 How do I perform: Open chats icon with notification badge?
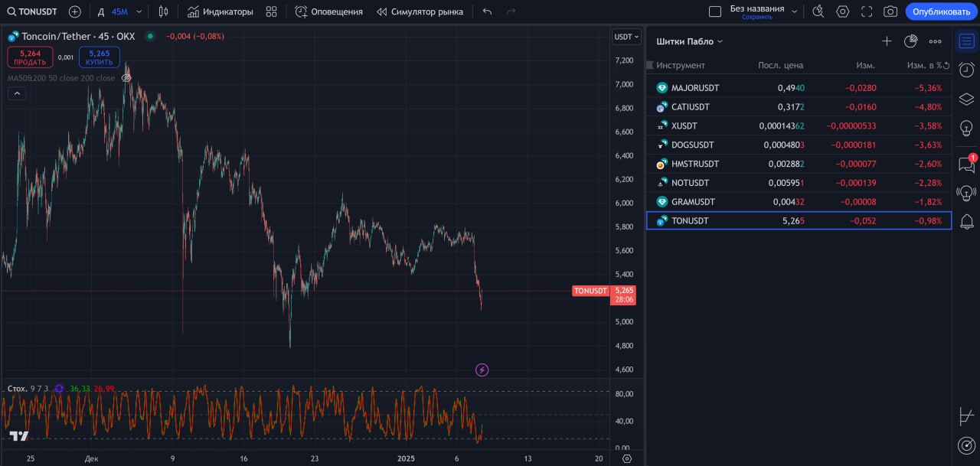[x=966, y=163]
